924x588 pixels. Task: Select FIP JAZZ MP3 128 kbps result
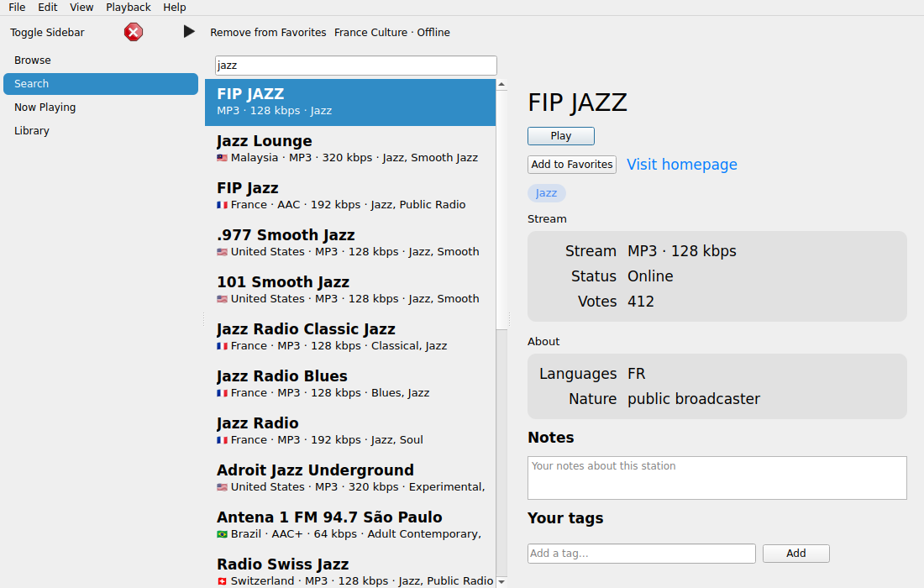(350, 102)
